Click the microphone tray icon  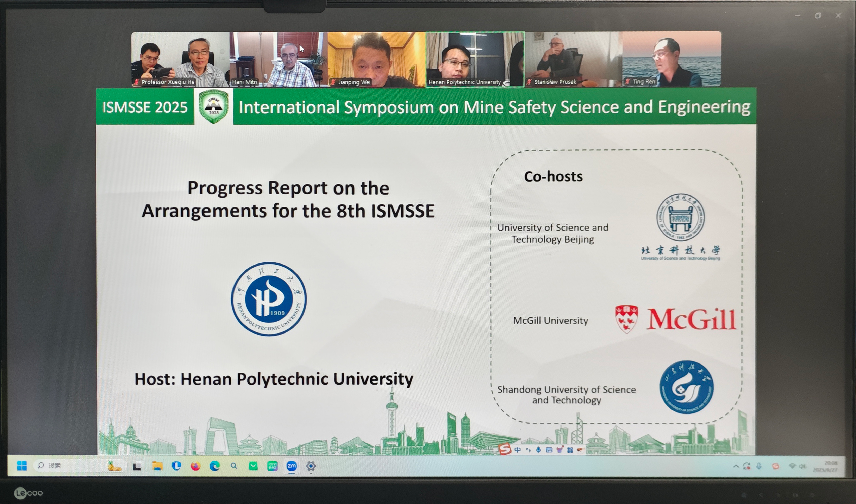pyautogui.click(x=759, y=466)
